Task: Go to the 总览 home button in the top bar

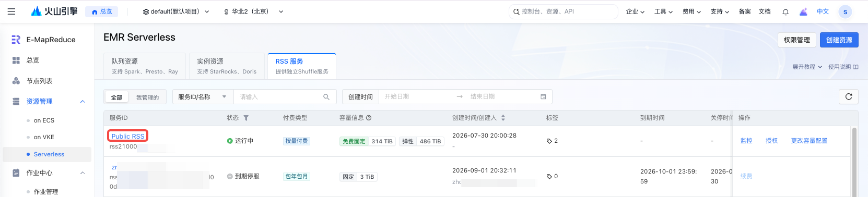Action: (102, 11)
